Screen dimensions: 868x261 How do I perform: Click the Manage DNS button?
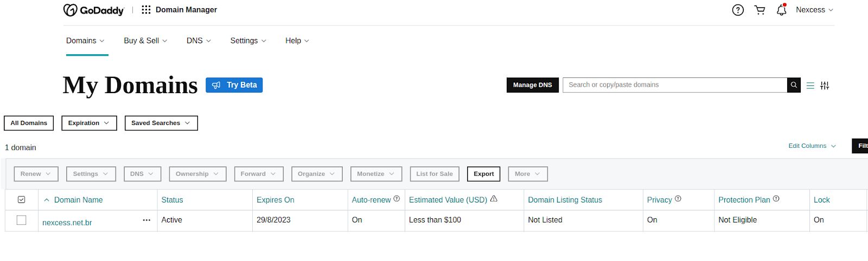tap(532, 85)
